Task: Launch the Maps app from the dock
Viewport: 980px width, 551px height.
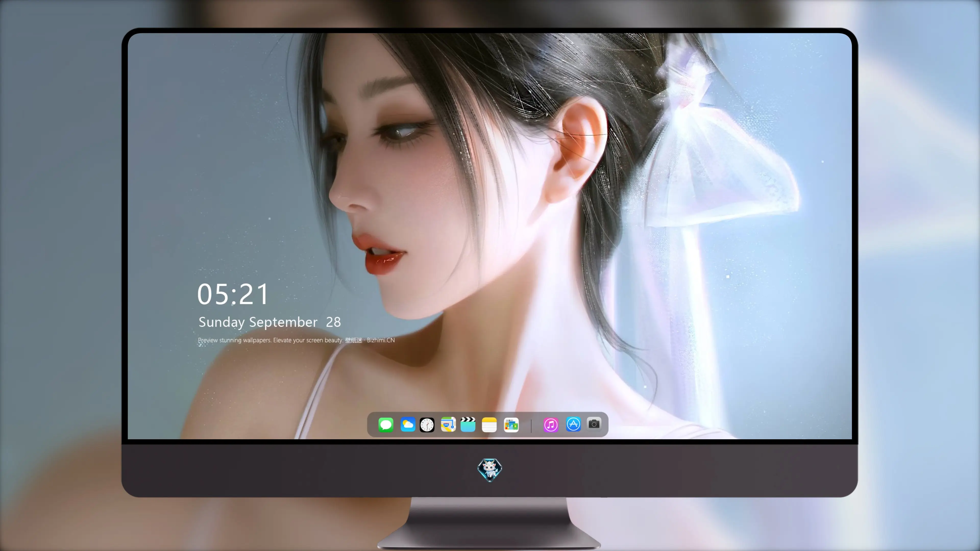Action: [448, 424]
